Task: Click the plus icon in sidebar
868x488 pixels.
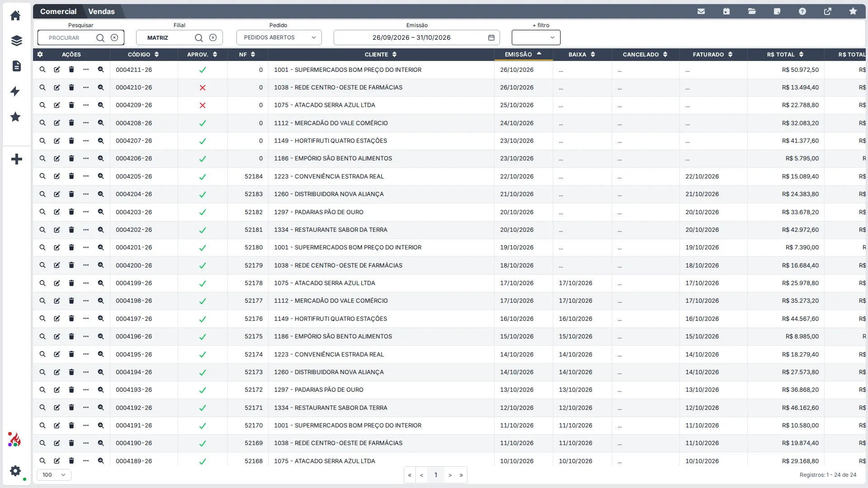Action: pos(17,159)
